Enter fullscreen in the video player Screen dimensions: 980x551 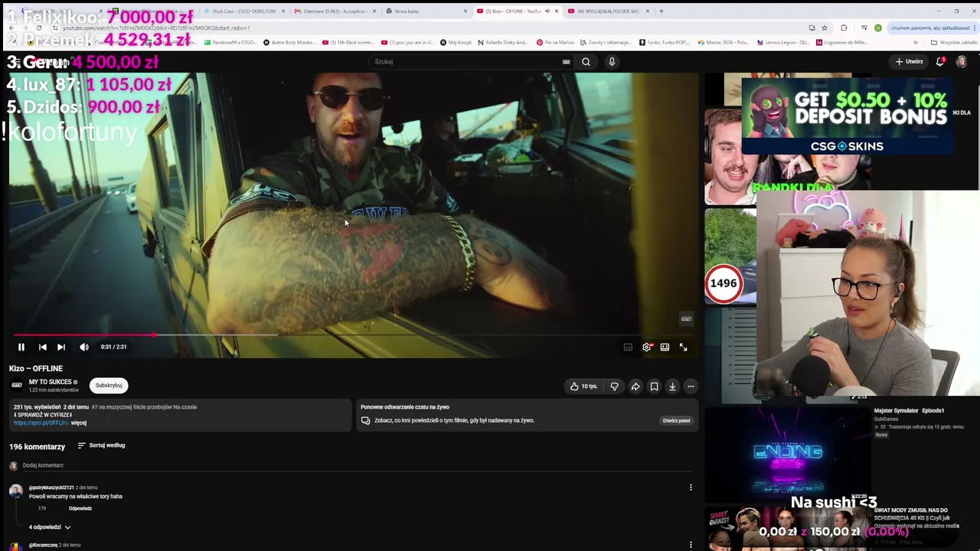pos(683,347)
